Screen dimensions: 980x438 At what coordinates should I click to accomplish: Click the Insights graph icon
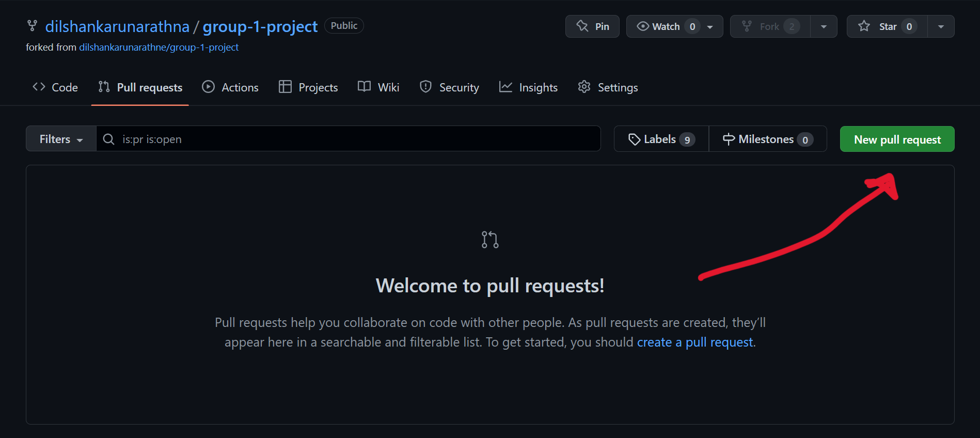coord(505,87)
